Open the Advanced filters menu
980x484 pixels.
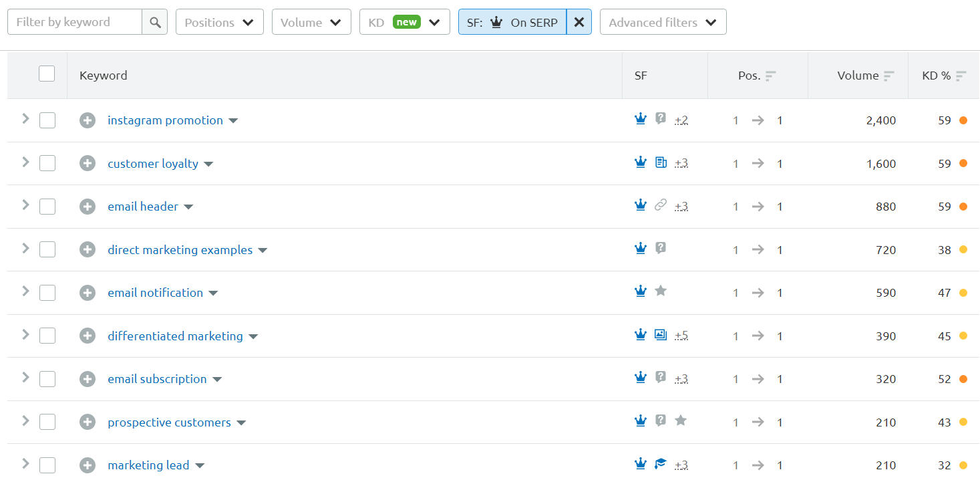pyautogui.click(x=662, y=21)
